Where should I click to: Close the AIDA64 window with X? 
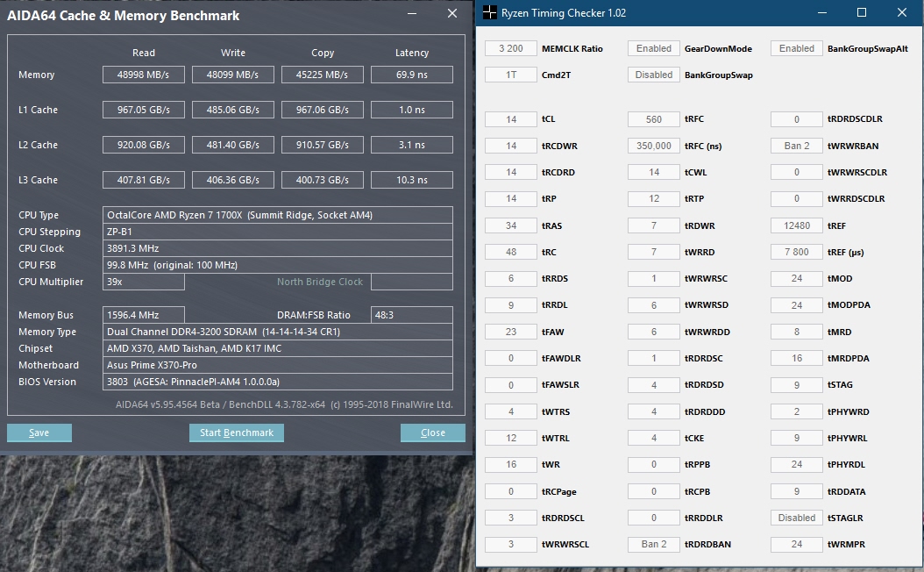click(452, 13)
